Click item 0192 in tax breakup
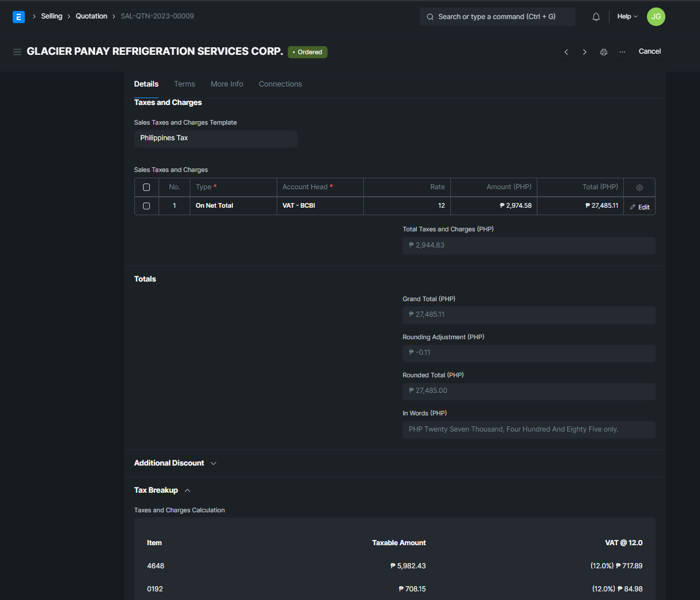Viewport: 700px width, 600px height. point(155,589)
